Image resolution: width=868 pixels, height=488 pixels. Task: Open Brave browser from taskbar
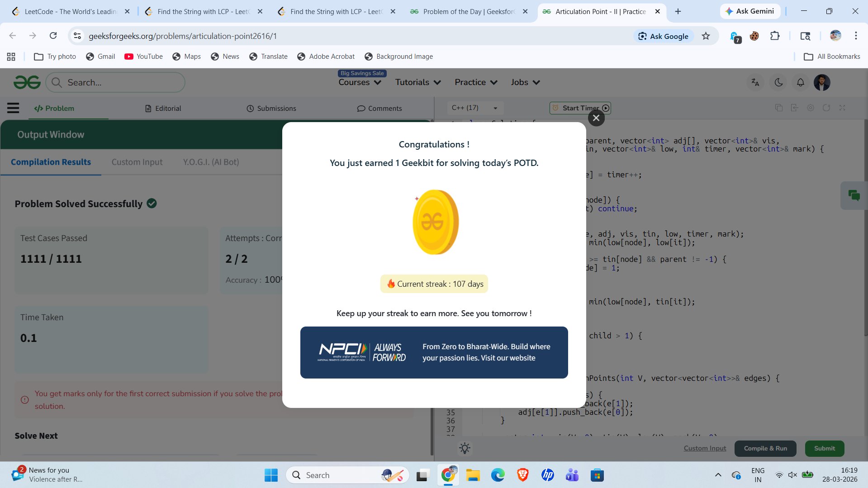pyautogui.click(x=522, y=475)
